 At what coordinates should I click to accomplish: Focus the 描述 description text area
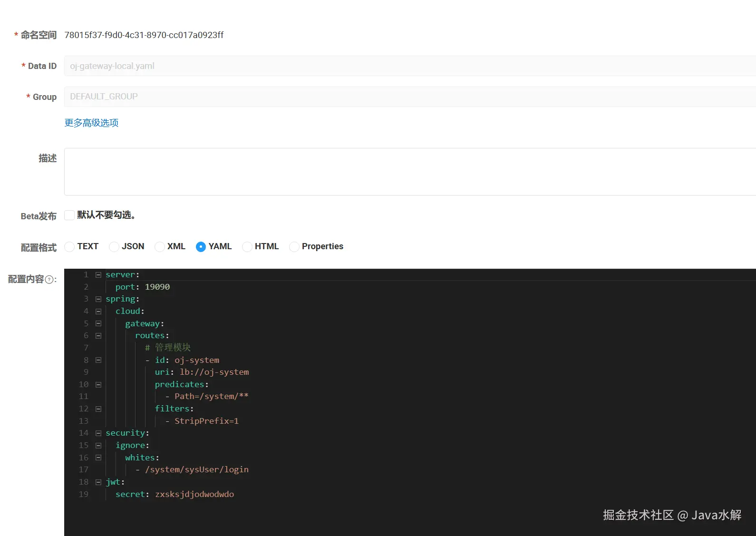click(410, 172)
